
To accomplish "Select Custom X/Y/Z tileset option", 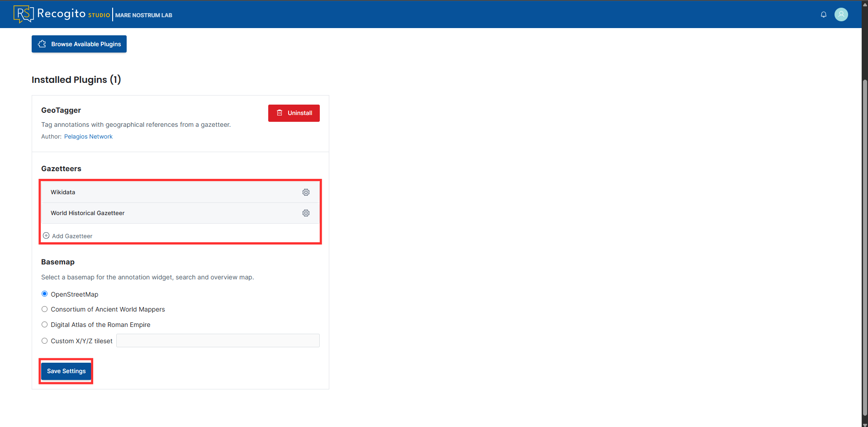I will [x=44, y=341].
